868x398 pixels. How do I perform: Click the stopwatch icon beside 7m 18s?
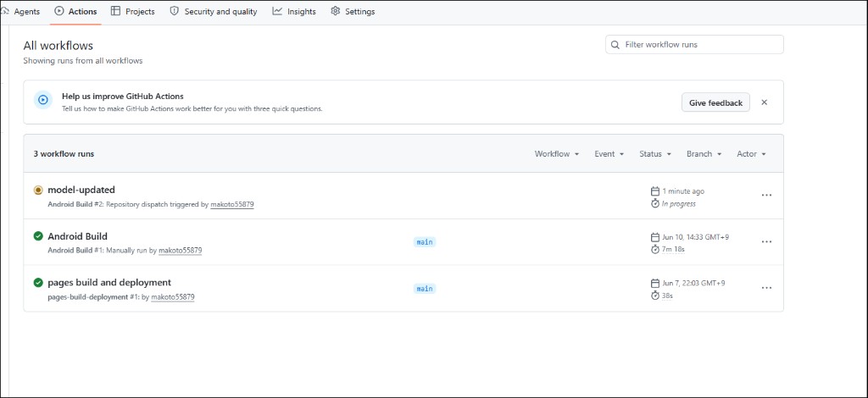pos(655,249)
